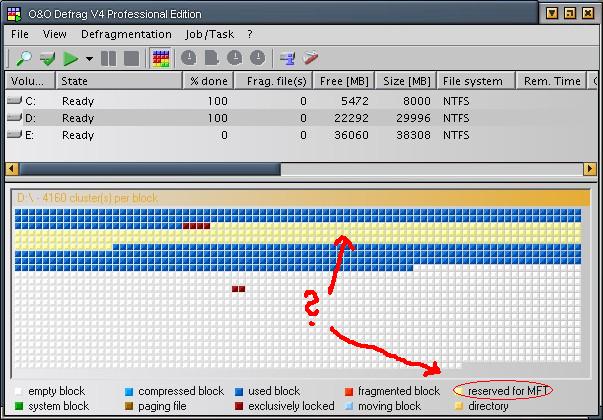The width and height of the screenshot is (603, 420).
Task: Select drive D: in volume list
Action: (302, 118)
